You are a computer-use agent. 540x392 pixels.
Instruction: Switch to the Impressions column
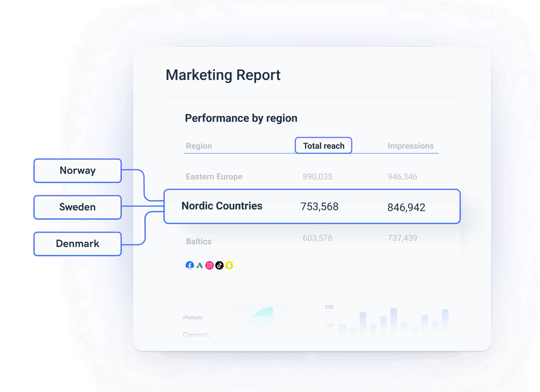point(410,146)
